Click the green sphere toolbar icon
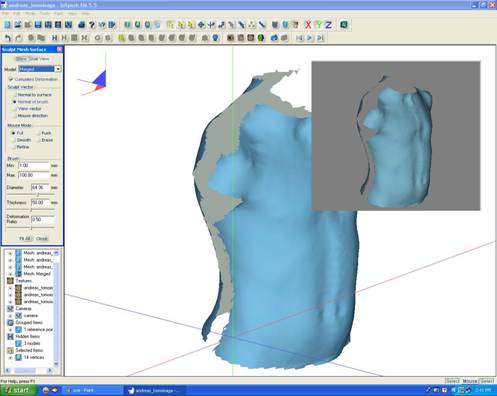The height and width of the screenshot is (396, 497). point(261,38)
